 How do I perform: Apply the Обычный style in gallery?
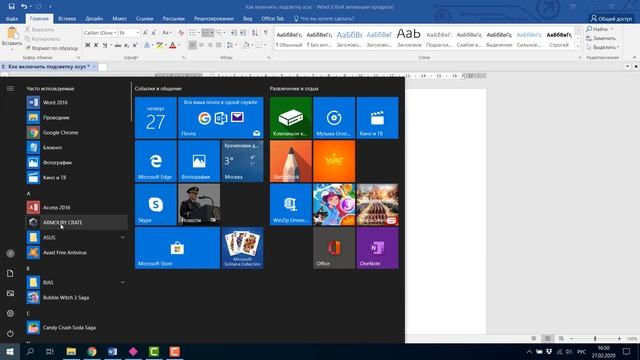tap(289, 39)
